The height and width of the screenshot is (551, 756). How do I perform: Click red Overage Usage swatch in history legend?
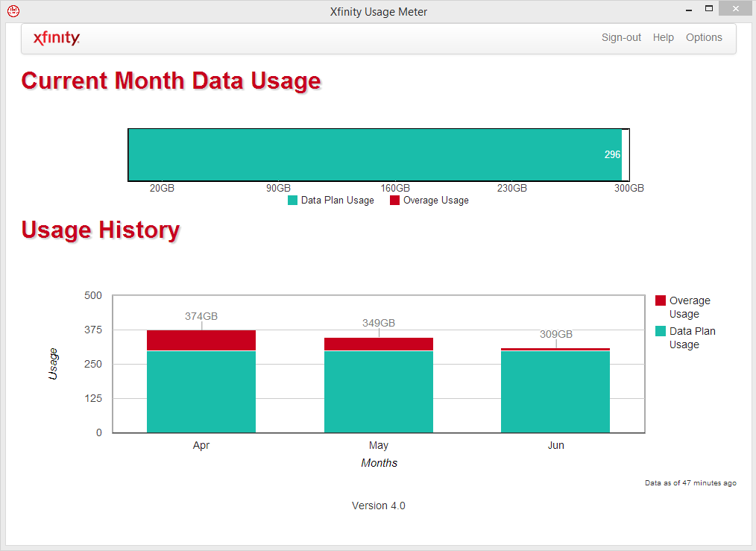coord(660,300)
